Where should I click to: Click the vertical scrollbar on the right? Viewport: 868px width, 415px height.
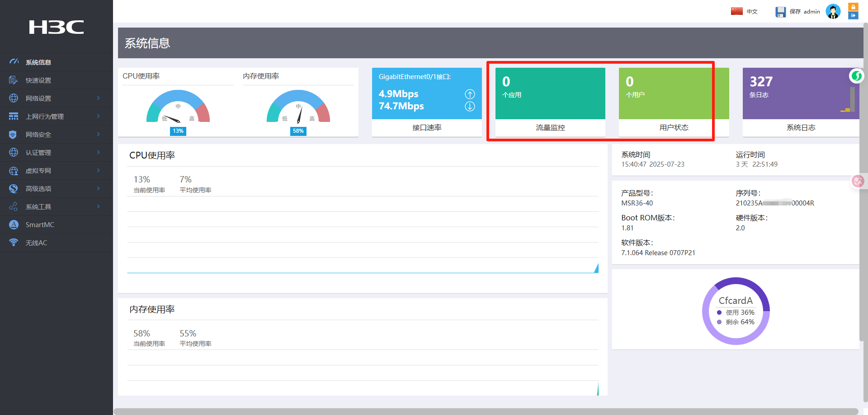point(865,212)
